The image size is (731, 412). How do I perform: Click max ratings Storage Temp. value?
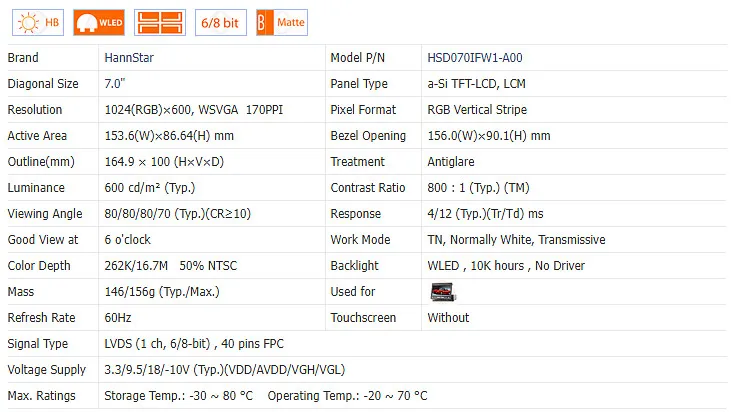179,396
